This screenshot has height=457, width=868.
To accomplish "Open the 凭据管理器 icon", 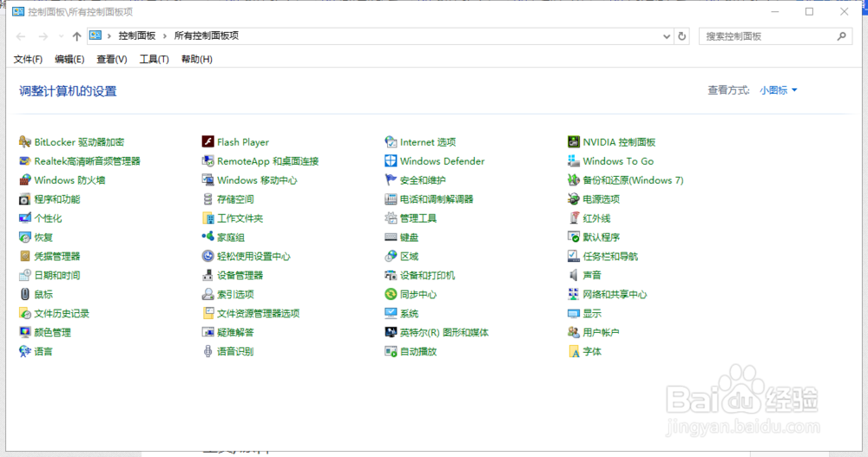I will [25, 256].
